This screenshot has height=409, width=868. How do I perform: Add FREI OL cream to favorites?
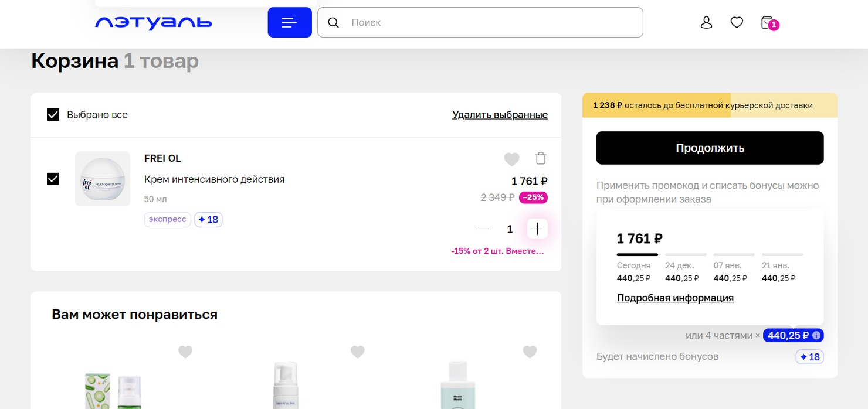511,158
